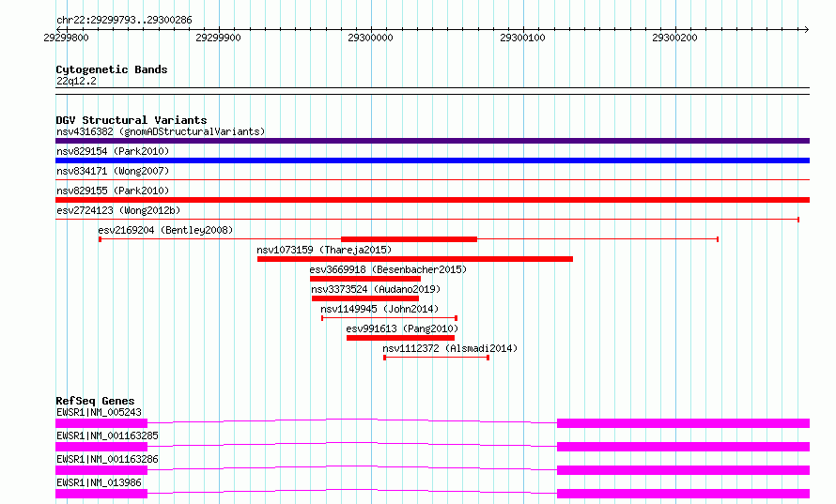Click the RefSeq Genes track title
Screen dimensions: 836x504
tap(95, 401)
